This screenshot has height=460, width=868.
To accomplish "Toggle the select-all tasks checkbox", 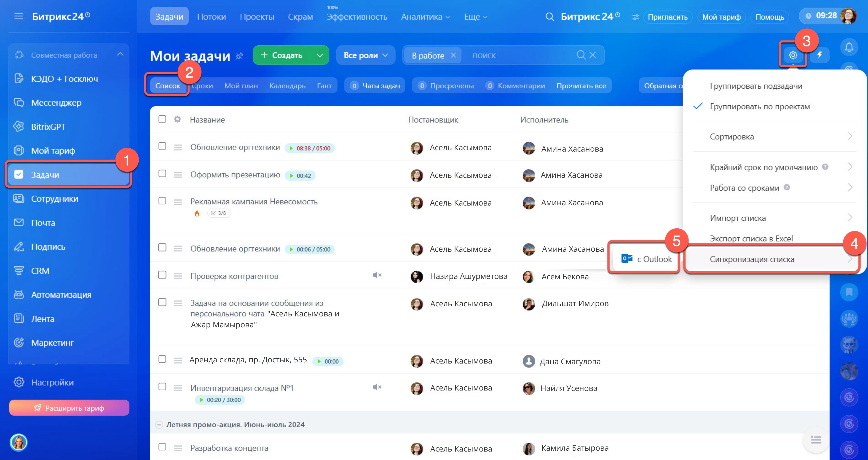I will (162, 119).
